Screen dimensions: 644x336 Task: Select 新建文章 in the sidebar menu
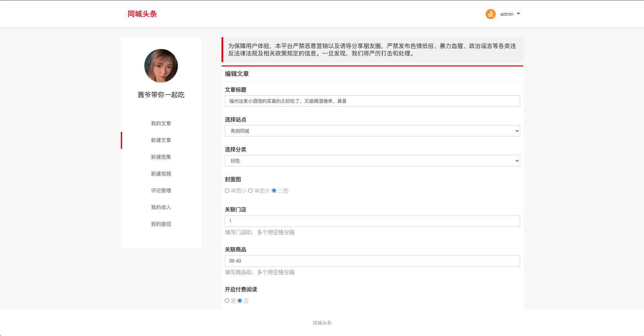click(161, 140)
